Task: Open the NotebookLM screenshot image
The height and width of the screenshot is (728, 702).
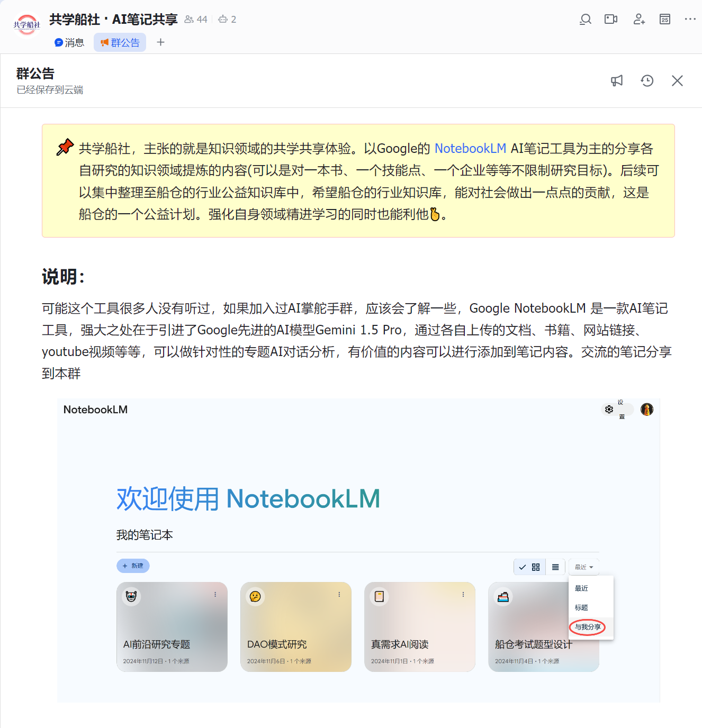Action: tap(358, 550)
